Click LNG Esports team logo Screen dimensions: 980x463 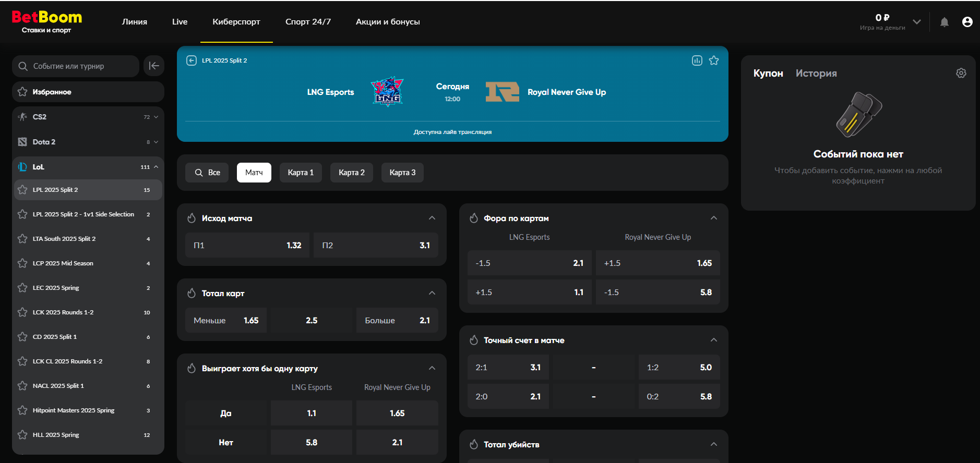tap(387, 92)
